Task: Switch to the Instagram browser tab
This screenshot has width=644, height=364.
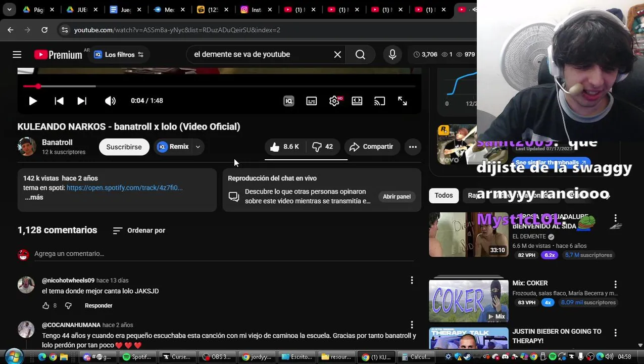Action: (x=257, y=10)
